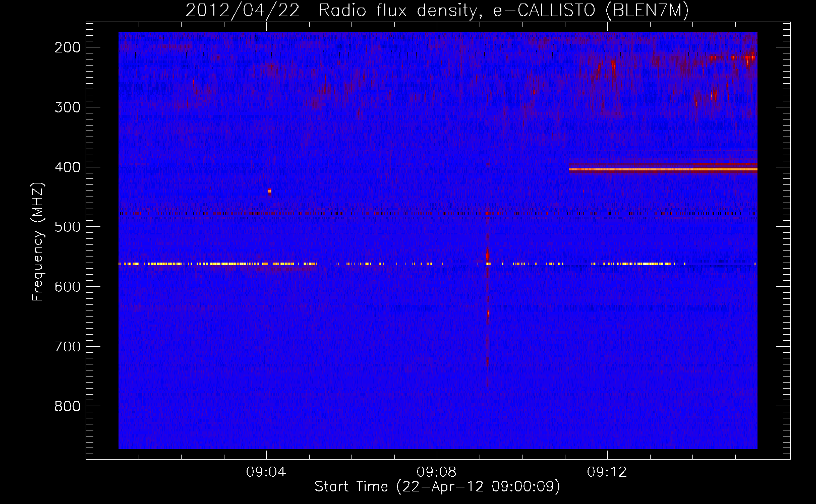Click the vertical burst streak after 09:08
This screenshot has width=816, height=504.
[487, 302]
